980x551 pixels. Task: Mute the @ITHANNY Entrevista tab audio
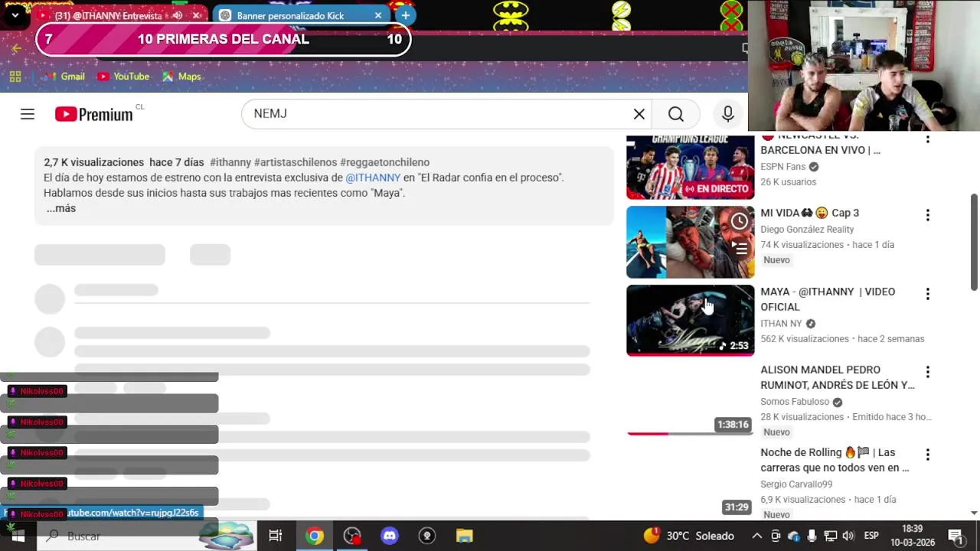pyautogui.click(x=178, y=15)
